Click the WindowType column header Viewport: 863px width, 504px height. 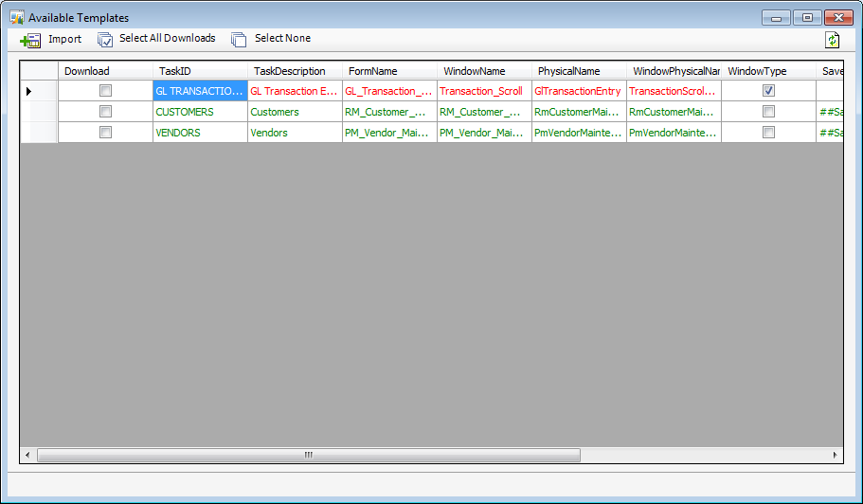[x=768, y=71]
